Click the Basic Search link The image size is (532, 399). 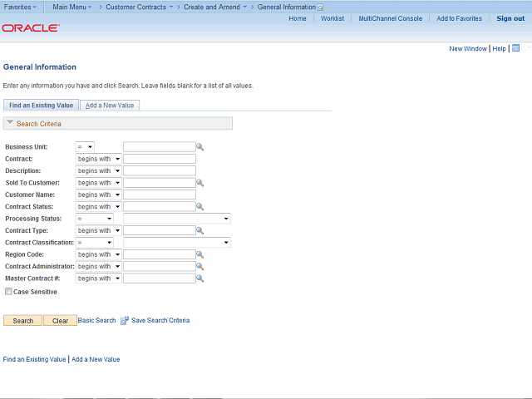[97, 320]
